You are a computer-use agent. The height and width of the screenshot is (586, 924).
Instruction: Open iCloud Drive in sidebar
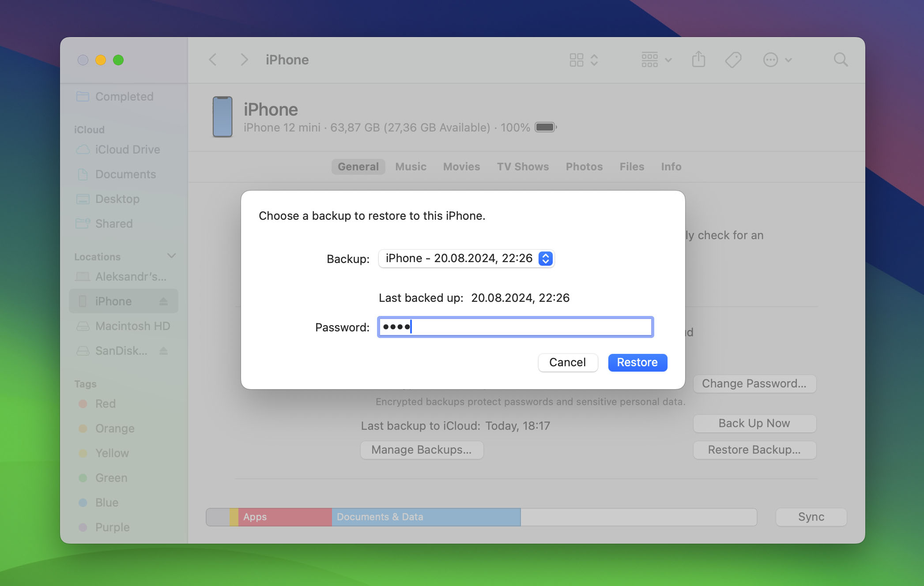pos(124,150)
